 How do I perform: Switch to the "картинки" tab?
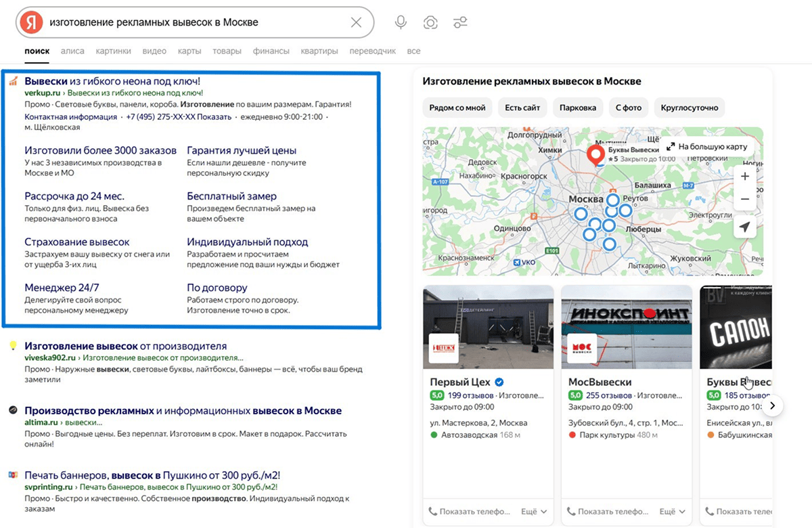pos(113,50)
